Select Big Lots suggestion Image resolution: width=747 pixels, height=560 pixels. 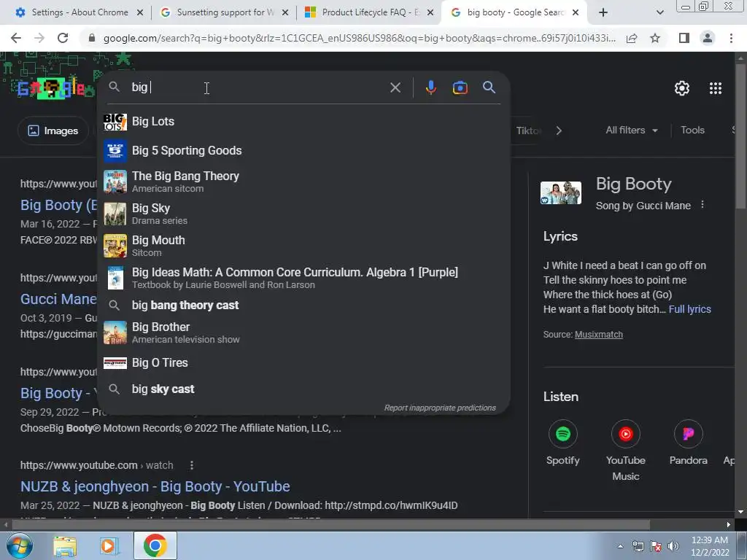pos(303,122)
